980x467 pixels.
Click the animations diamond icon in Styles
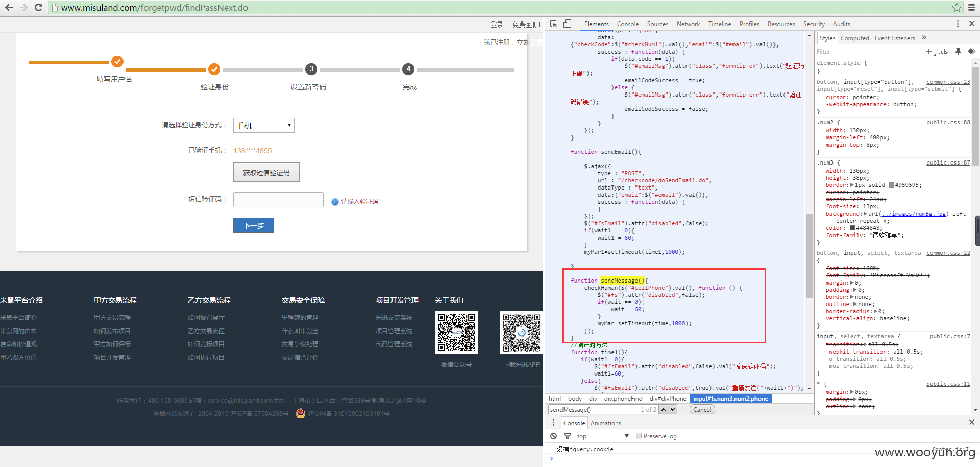971,51
